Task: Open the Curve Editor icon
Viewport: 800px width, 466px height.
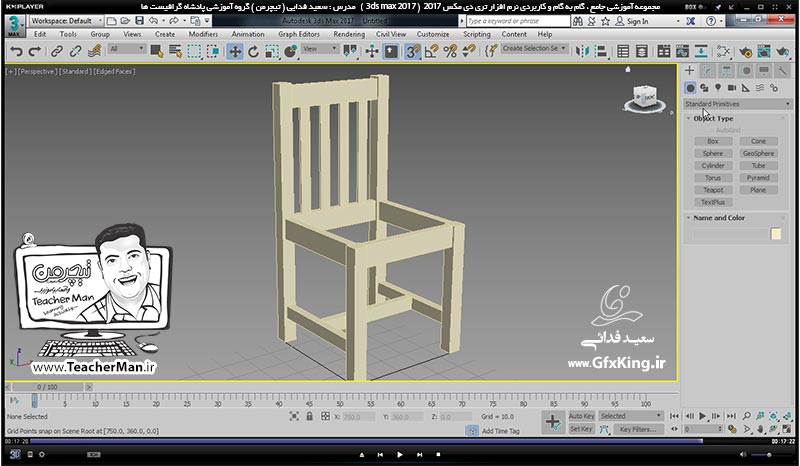Action: coord(682,51)
